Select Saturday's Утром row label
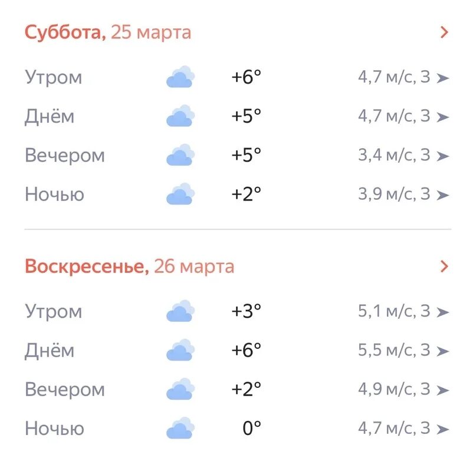This screenshot has height=461, width=476. coord(54,78)
